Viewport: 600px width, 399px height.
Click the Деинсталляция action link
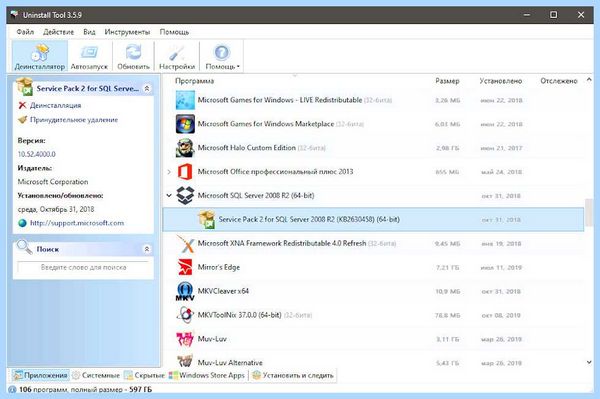pyautogui.click(x=55, y=105)
